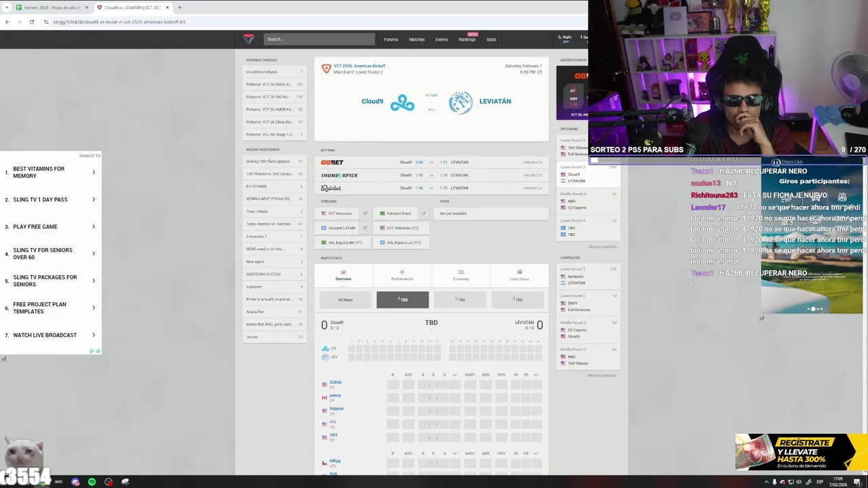
Task: Open completed match ENVY vs Evil Geniuses
Action: 588,303
